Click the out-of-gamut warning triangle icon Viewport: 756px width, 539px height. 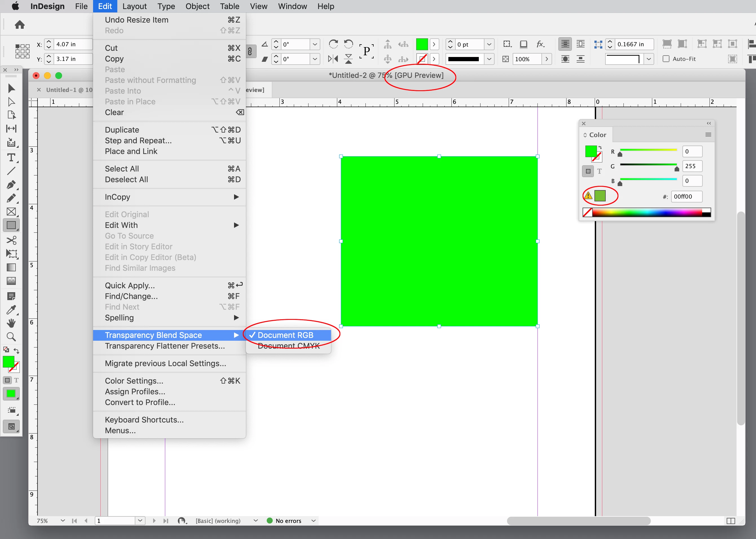pos(588,195)
